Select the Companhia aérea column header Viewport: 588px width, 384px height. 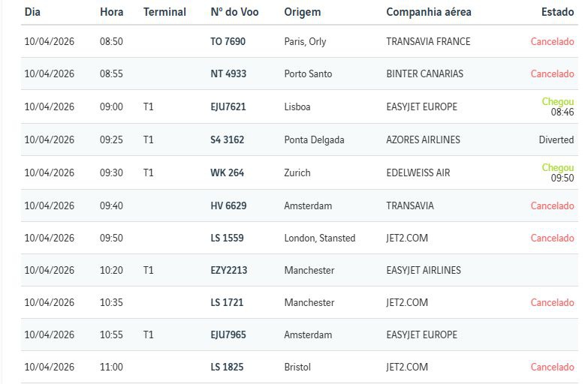click(429, 12)
